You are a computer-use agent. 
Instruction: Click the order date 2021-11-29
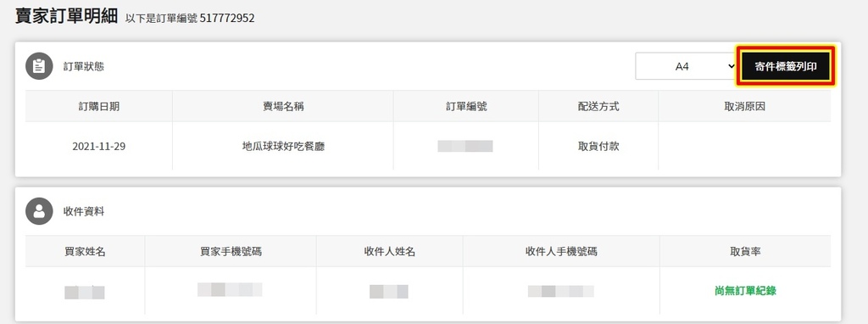[98, 147]
